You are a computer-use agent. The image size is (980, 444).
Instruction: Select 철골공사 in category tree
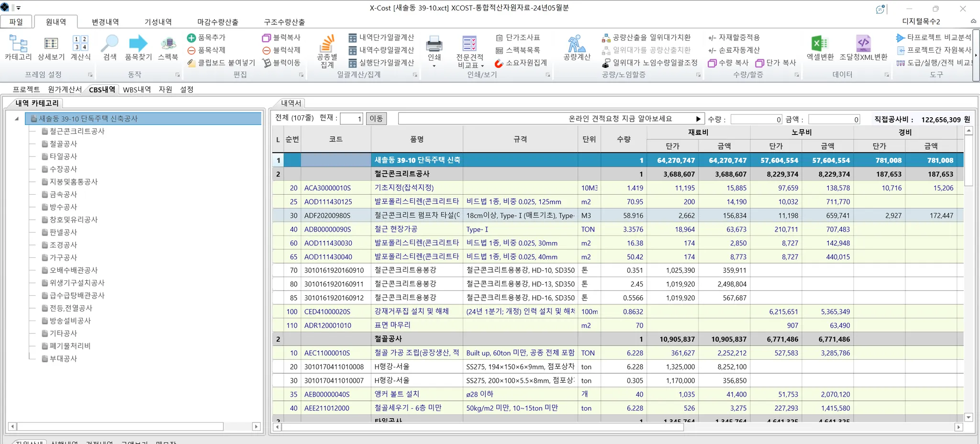pyautogui.click(x=63, y=144)
